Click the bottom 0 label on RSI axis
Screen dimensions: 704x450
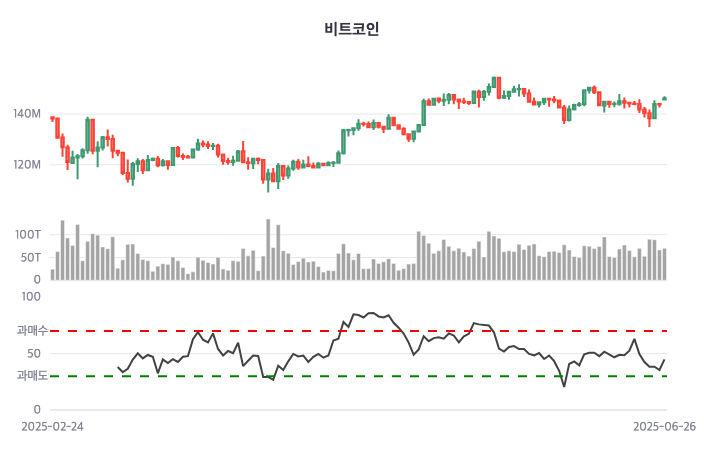click(36, 409)
